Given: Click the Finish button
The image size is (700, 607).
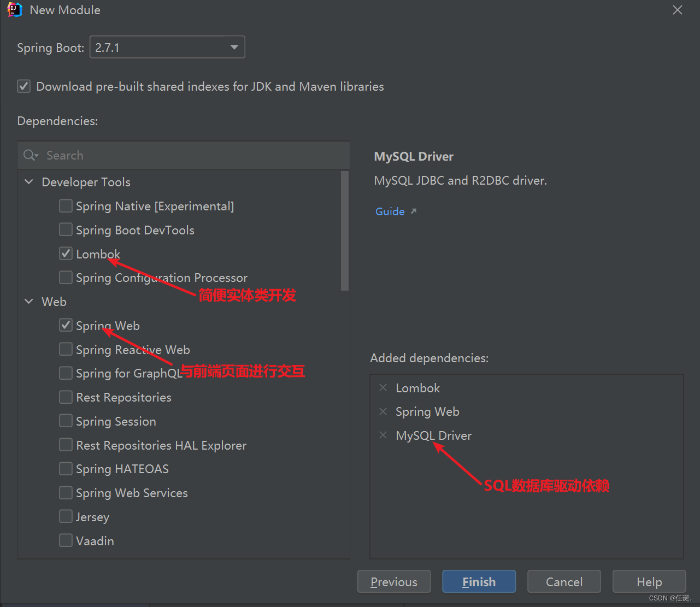Looking at the screenshot, I should (479, 581).
